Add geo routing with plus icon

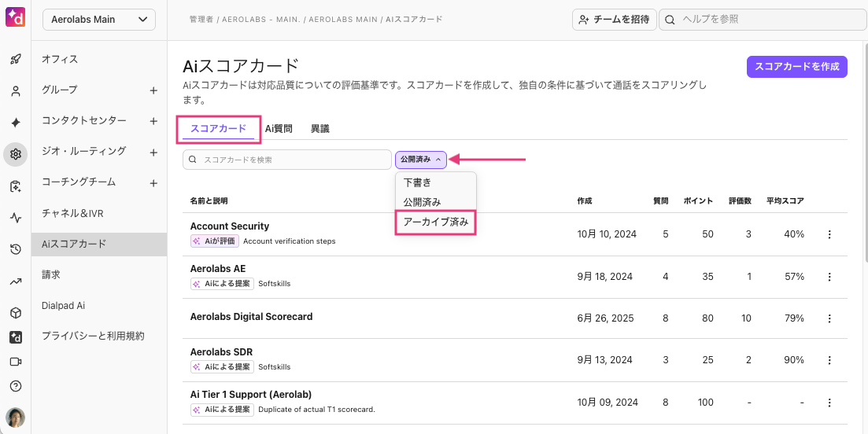154,152
